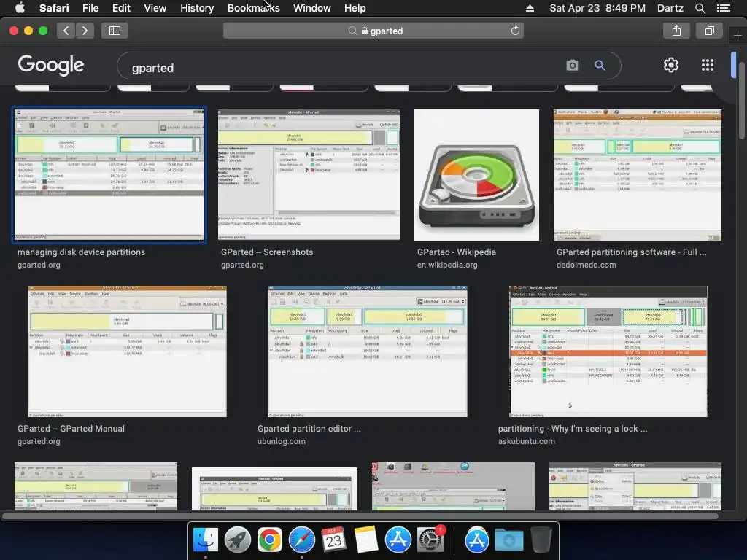
Task: Reload the page from the address bar
Action: pyautogui.click(x=515, y=31)
